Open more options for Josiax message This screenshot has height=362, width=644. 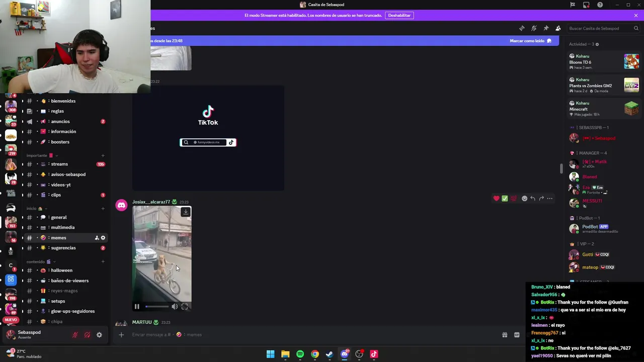[550, 199]
